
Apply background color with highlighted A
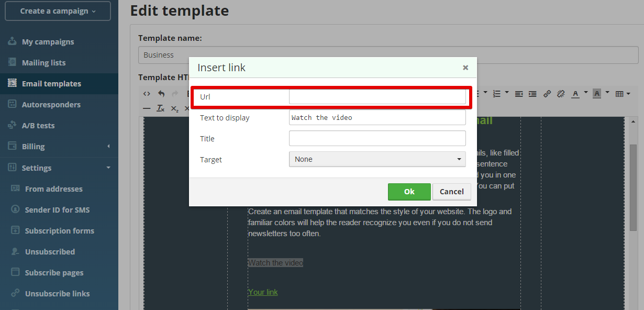(597, 94)
